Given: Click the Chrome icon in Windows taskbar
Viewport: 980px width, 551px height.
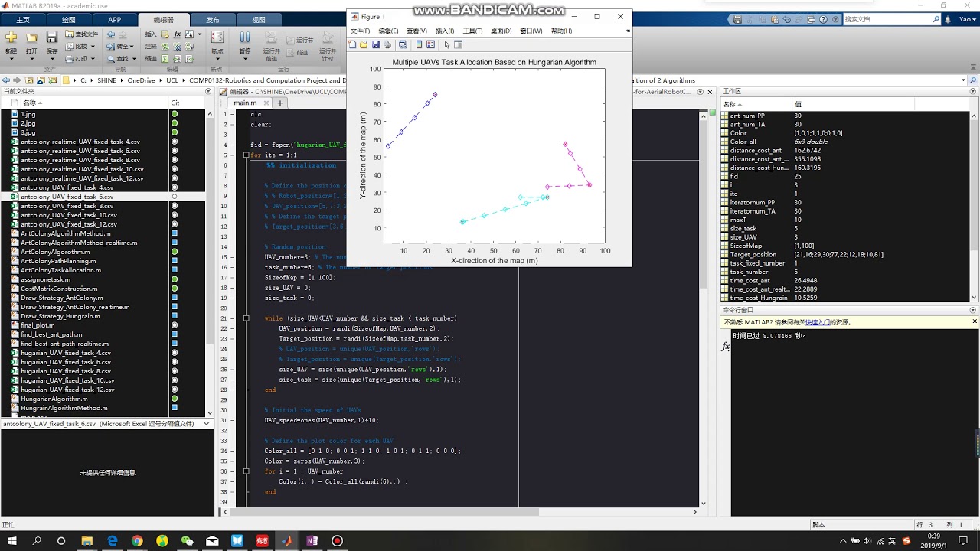Looking at the screenshot, I should pos(137,541).
